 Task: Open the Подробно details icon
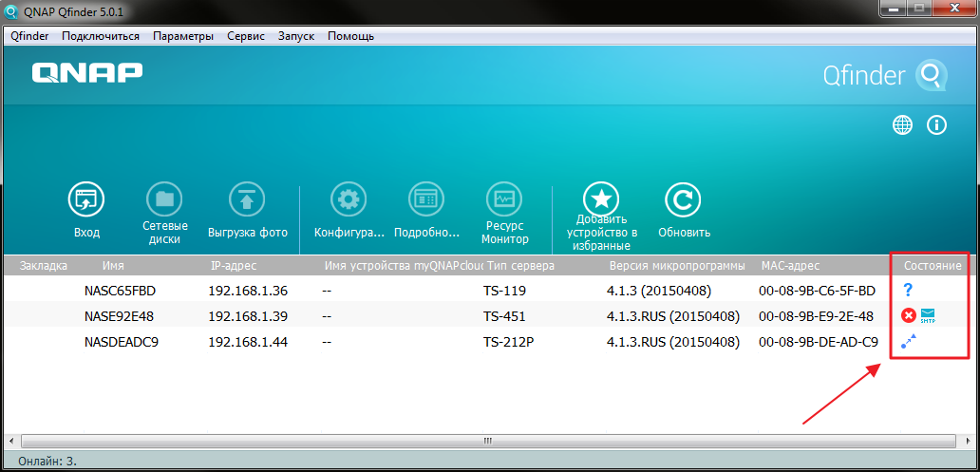pyautogui.click(x=426, y=200)
